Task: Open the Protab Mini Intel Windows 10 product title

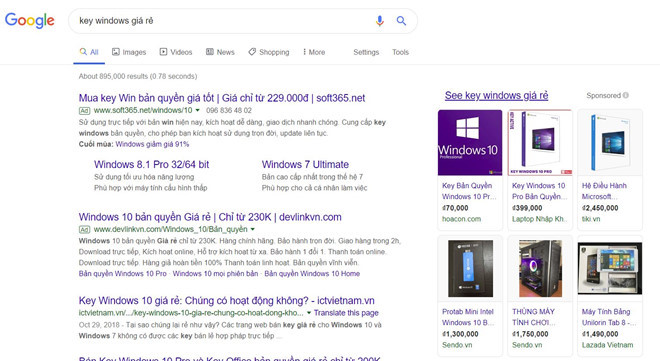Action: 468,317
